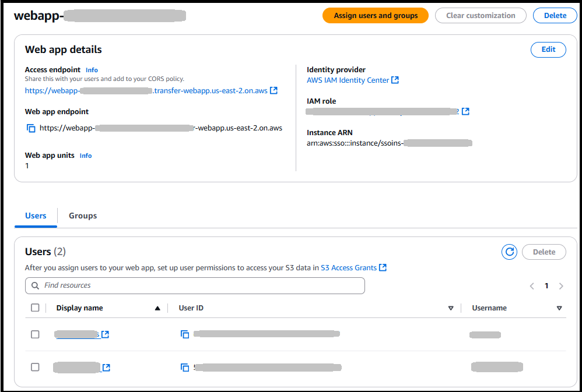Click the refresh icon in the Users panel
582x392 pixels.
tap(509, 252)
